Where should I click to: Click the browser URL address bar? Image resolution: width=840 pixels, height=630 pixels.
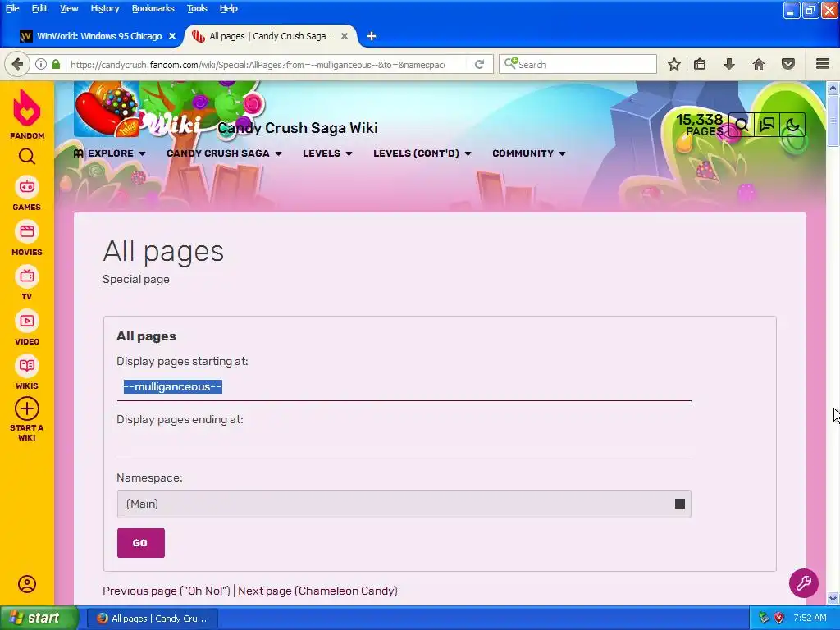[x=257, y=64]
